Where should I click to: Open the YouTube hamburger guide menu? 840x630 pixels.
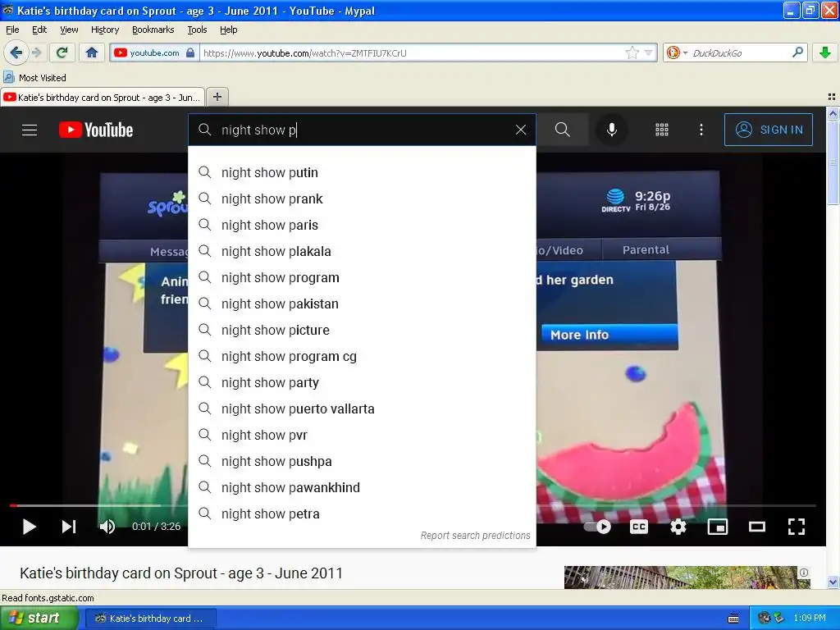[30, 130]
